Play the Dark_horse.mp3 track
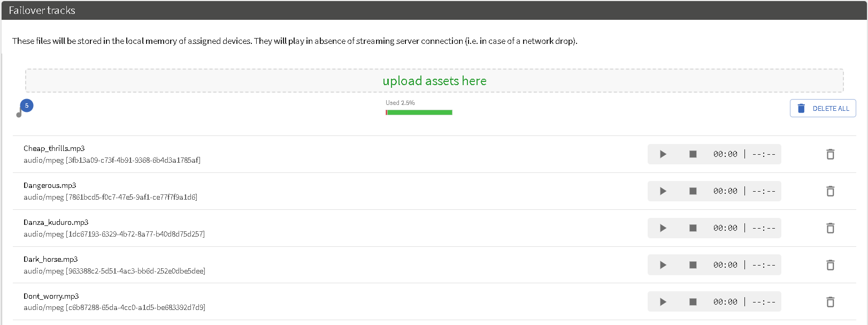868x325 pixels. click(x=663, y=265)
